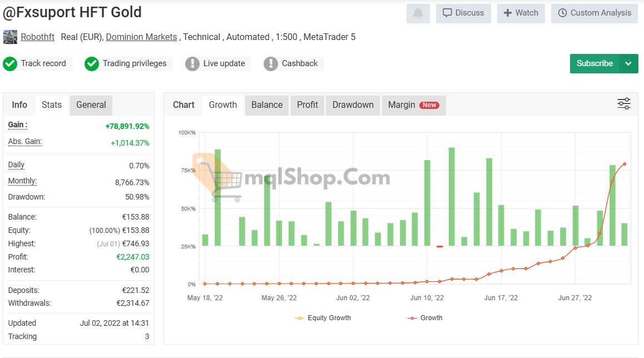Toggle Equity Growth series in legend
The height and width of the screenshot is (358, 644).
coord(323,318)
